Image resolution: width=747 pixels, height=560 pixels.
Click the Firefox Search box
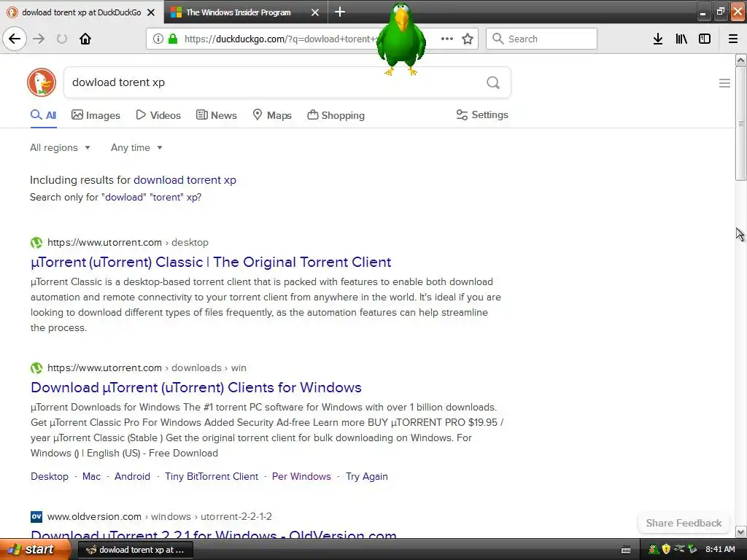click(x=541, y=39)
